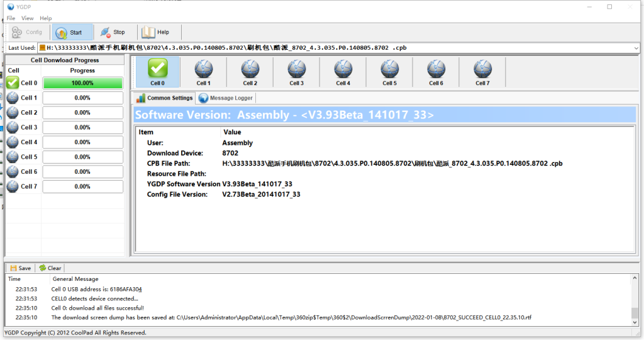Open the Config settings button
The image size is (644, 340).
pyautogui.click(x=26, y=33)
